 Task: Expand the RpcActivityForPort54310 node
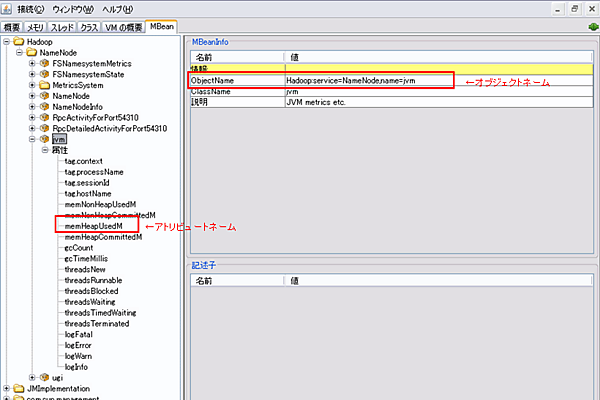point(32,118)
